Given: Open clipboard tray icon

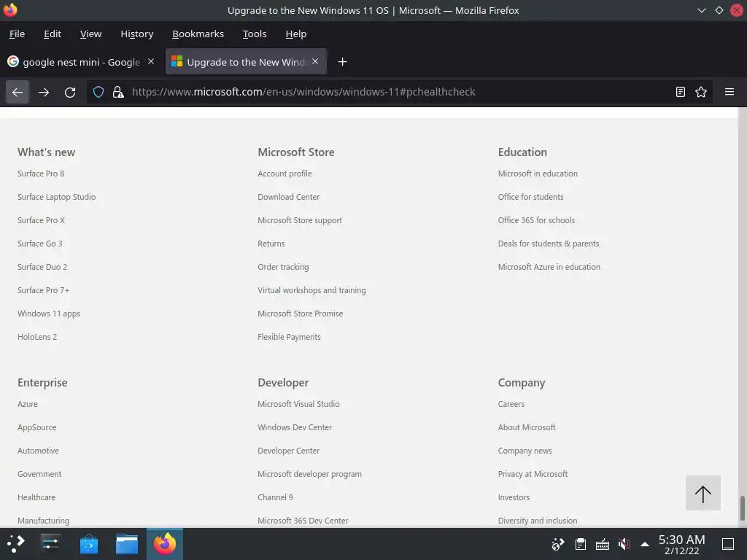Looking at the screenshot, I should click(x=580, y=544).
